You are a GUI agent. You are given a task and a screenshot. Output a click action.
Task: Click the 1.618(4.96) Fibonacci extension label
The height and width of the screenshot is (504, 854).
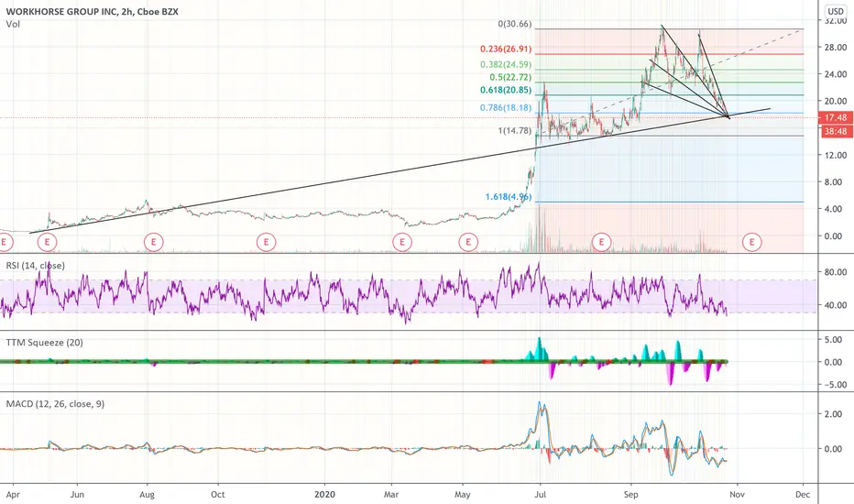tap(509, 197)
